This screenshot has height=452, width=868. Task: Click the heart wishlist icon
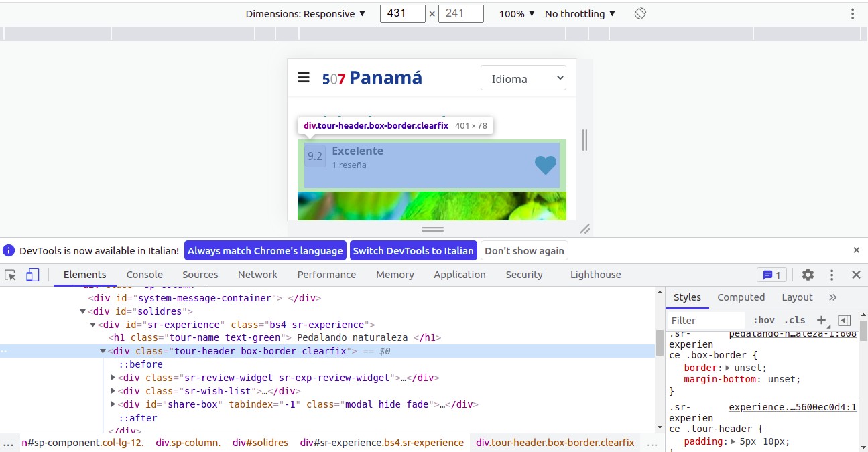[546, 165]
